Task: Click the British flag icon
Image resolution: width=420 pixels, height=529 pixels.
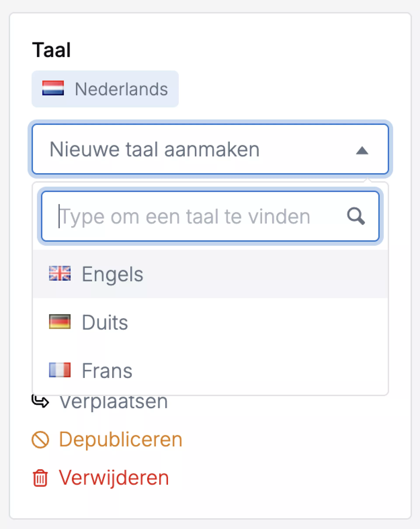Action: 60,273
